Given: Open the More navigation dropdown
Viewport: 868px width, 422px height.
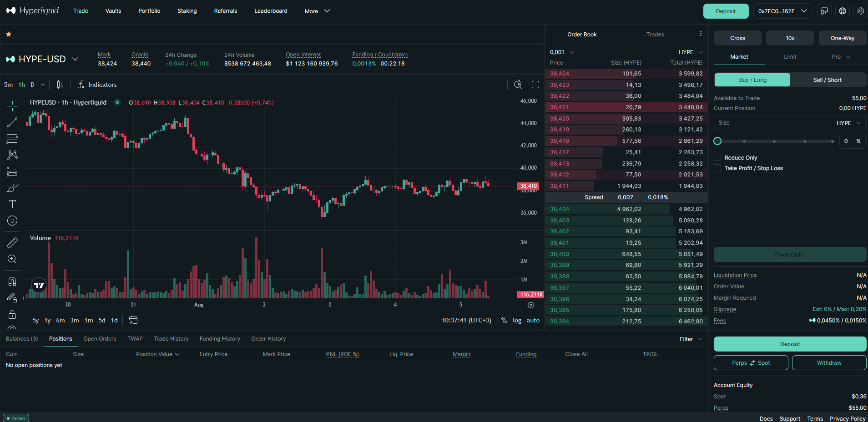Looking at the screenshot, I should click(x=317, y=11).
